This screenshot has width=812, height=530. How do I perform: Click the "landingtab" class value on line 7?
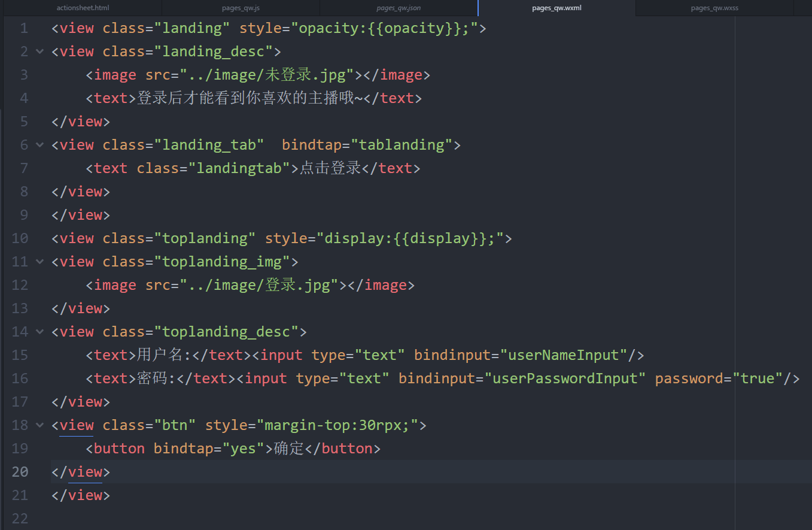point(239,168)
